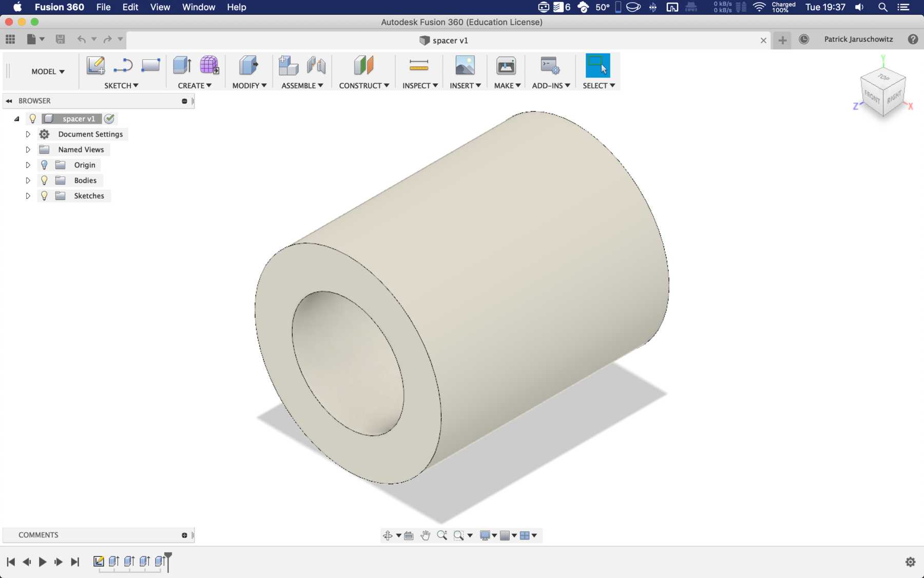Add a new design tab
This screenshot has width=924, height=578.
click(782, 40)
